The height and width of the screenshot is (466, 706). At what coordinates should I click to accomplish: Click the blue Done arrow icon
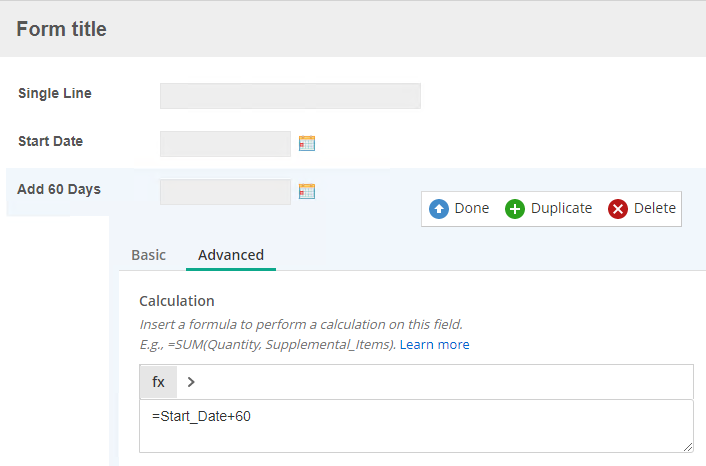(x=439, y=209)
